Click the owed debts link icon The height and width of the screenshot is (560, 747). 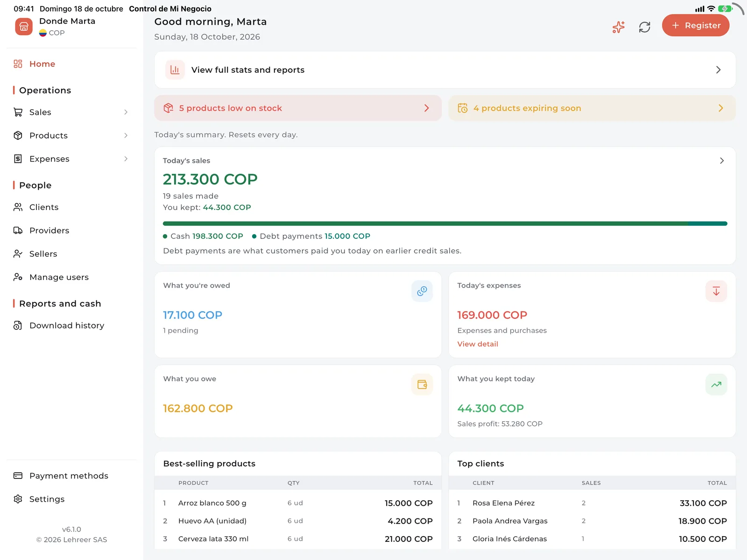coord(422,291)
